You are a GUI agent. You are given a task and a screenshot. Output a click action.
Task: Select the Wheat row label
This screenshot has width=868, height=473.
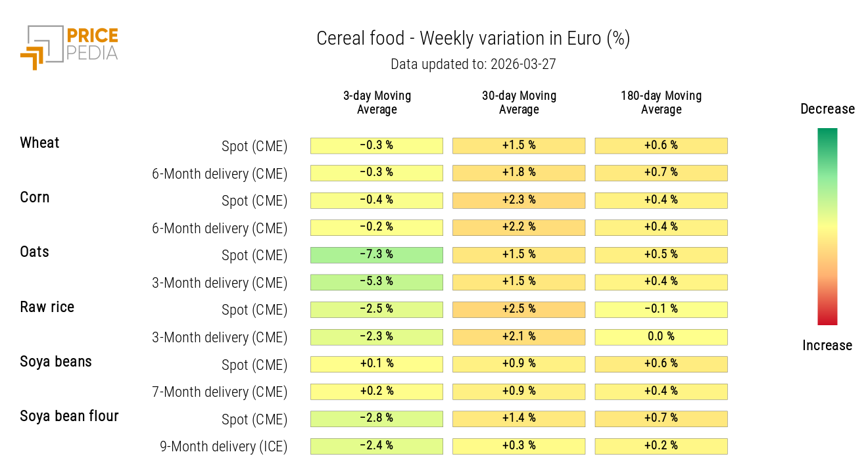coord(39,143)
